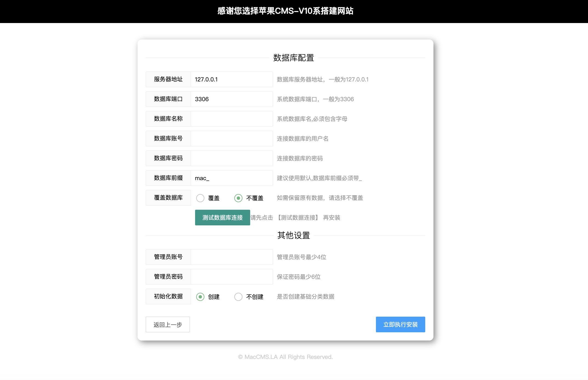Click the 数据库密码 field
Screen dimensions: 588x380
tap(232, 158)
